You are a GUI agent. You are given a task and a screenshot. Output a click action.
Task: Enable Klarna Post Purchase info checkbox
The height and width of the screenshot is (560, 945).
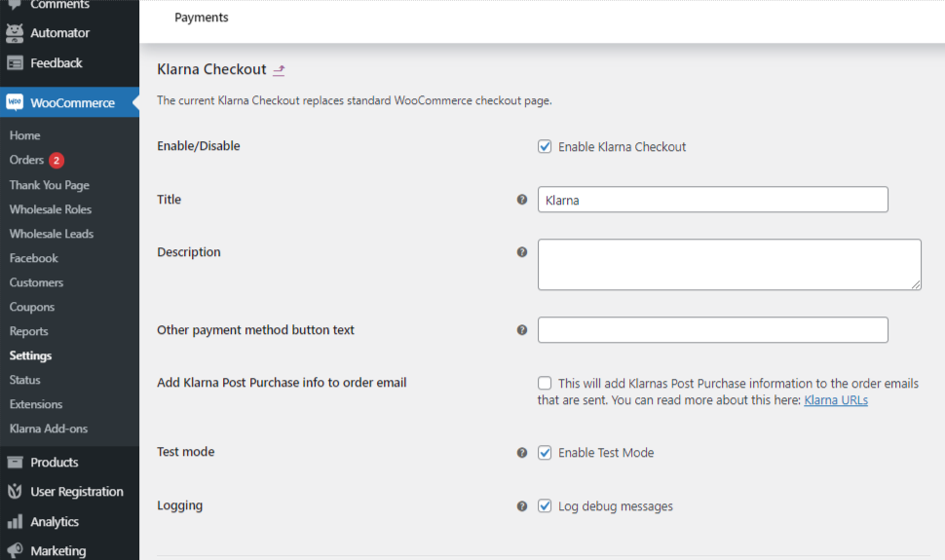(545, 384)
